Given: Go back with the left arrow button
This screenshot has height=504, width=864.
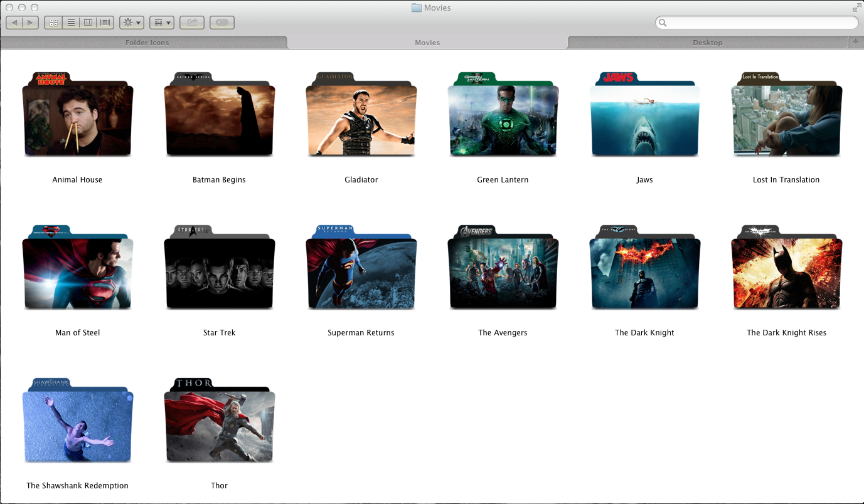Looking at the screenshot, I should point(14,23).
